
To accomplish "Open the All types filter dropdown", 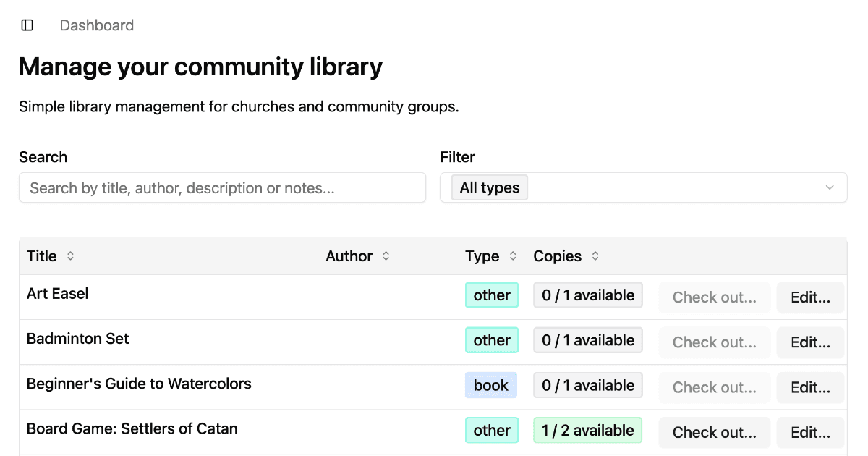I will pos(644,187).
